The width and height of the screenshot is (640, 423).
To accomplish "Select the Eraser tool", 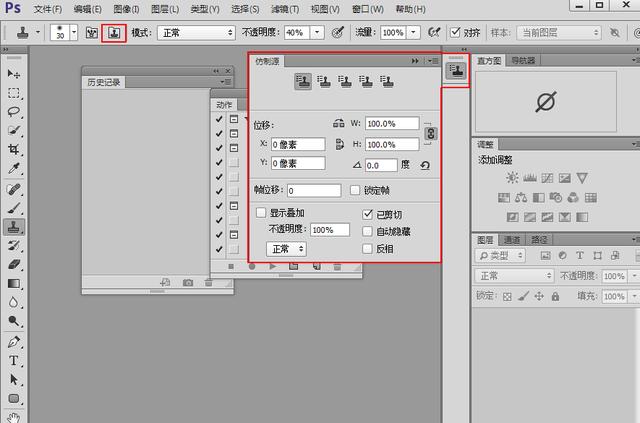I will coord(13,265).
